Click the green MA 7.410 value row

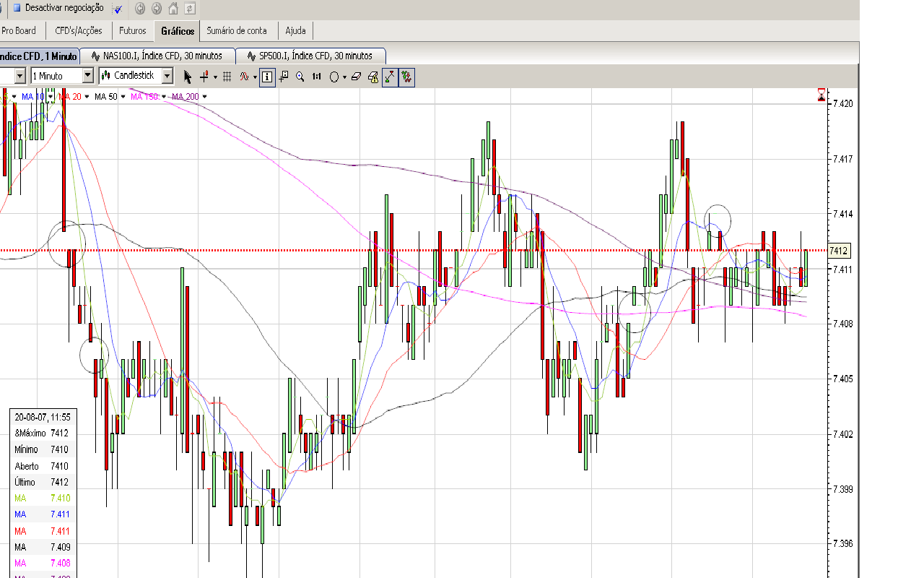(x=42, y=498)
